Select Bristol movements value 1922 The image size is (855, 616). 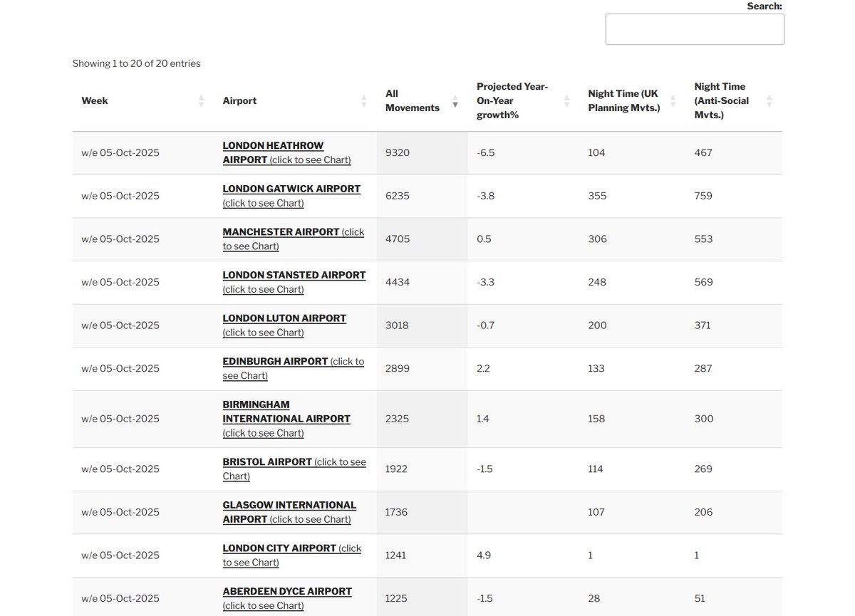(397, 469)
